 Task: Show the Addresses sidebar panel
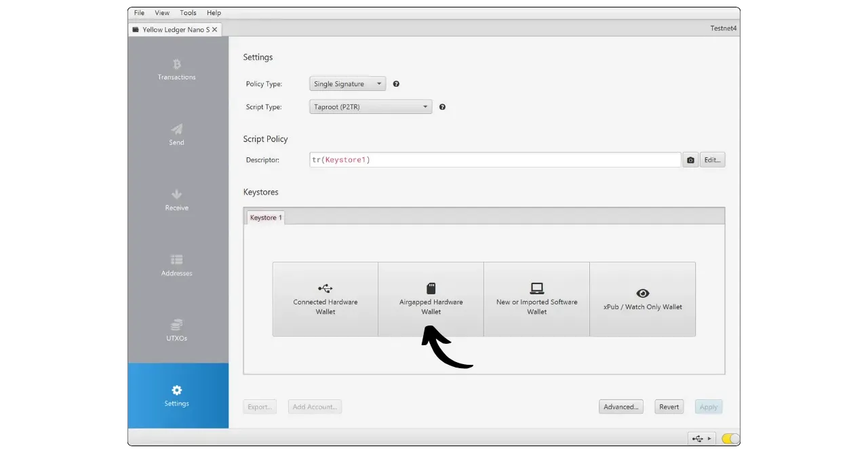tap(176, 265)
